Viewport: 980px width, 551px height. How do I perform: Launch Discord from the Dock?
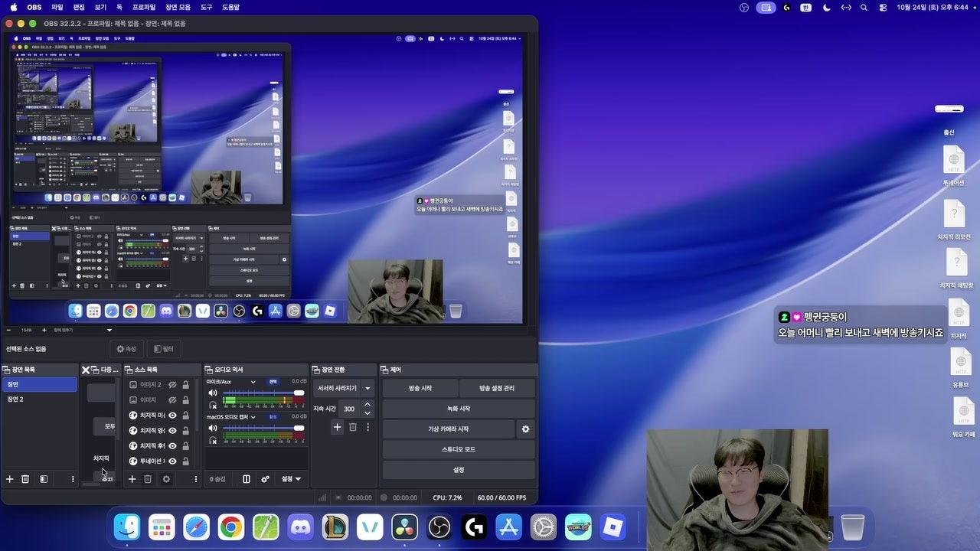pyautogui.click(x=300, y=527)
